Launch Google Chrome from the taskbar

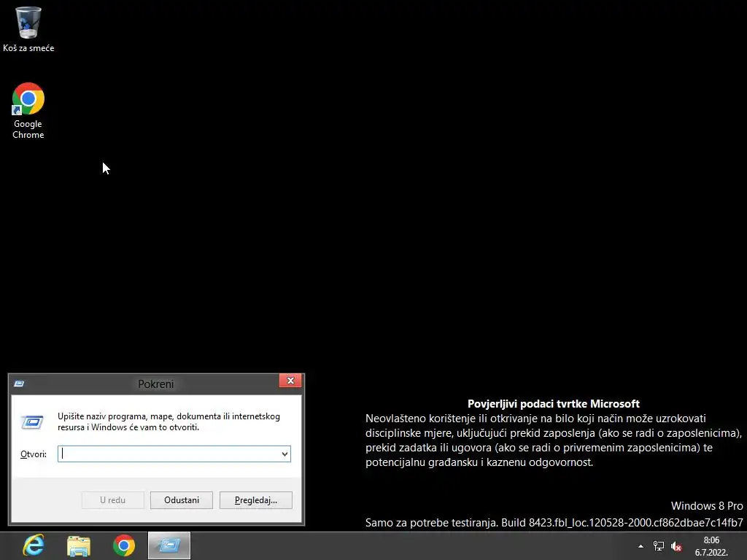click(x=124, y=545)
